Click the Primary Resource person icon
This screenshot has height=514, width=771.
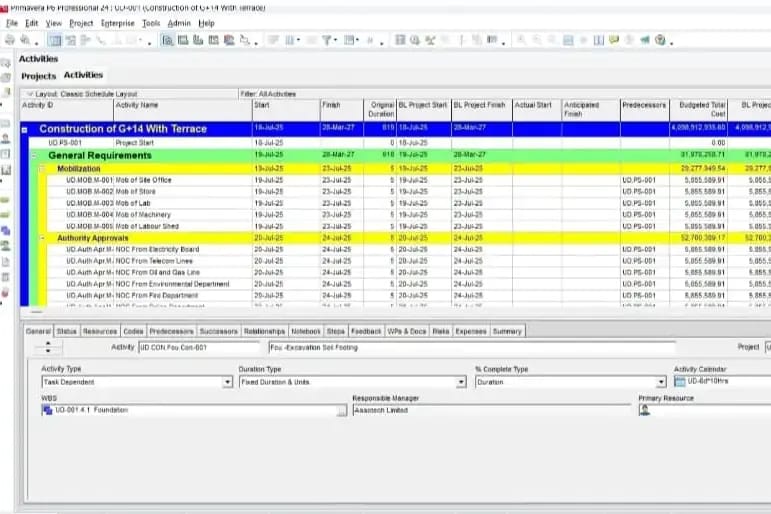pyautogui.click(x=644, y=410)
